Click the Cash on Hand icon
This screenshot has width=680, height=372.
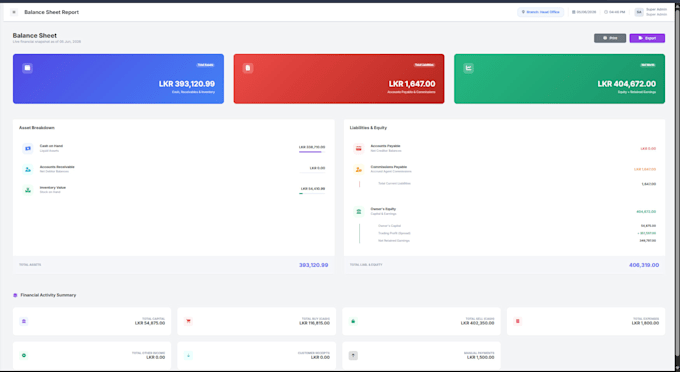[x=28, y=148]
